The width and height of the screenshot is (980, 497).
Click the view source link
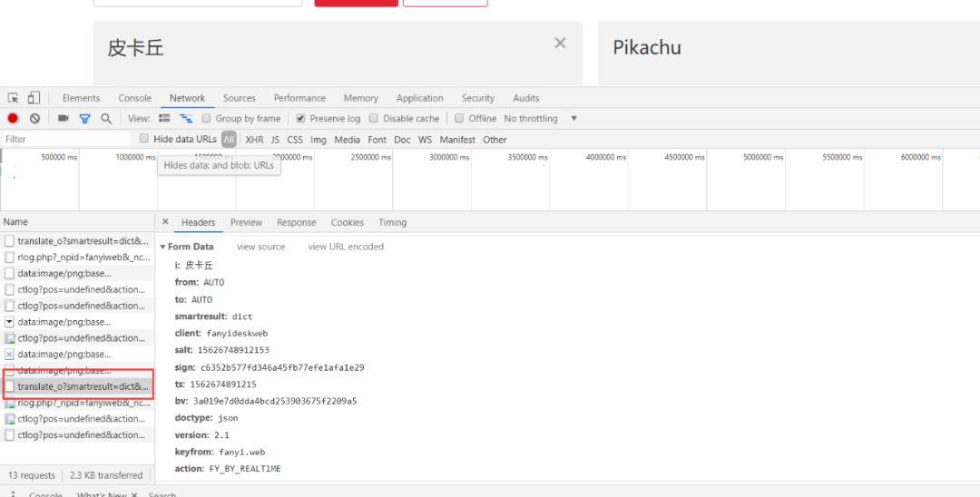pos(260,247)
